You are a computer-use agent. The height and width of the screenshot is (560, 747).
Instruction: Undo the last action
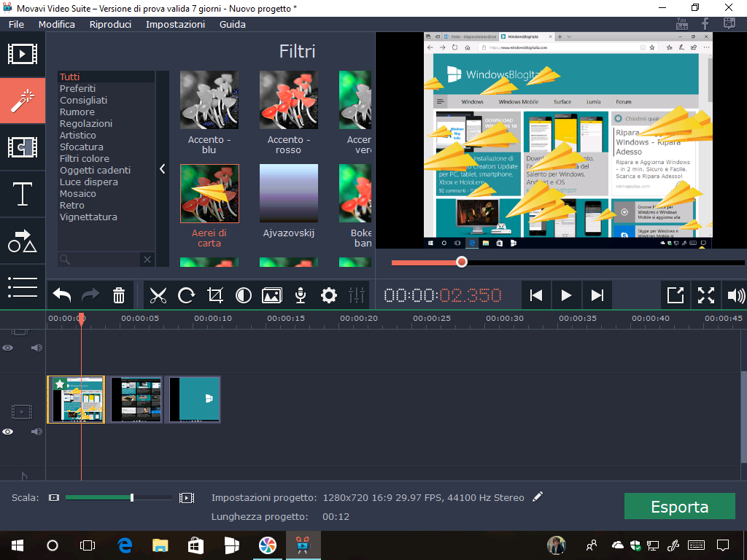tap(62, 295)
